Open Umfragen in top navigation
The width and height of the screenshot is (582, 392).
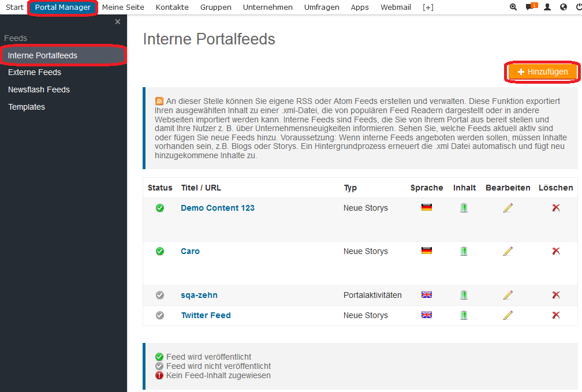pyautogui.click(x=322, y=7)
